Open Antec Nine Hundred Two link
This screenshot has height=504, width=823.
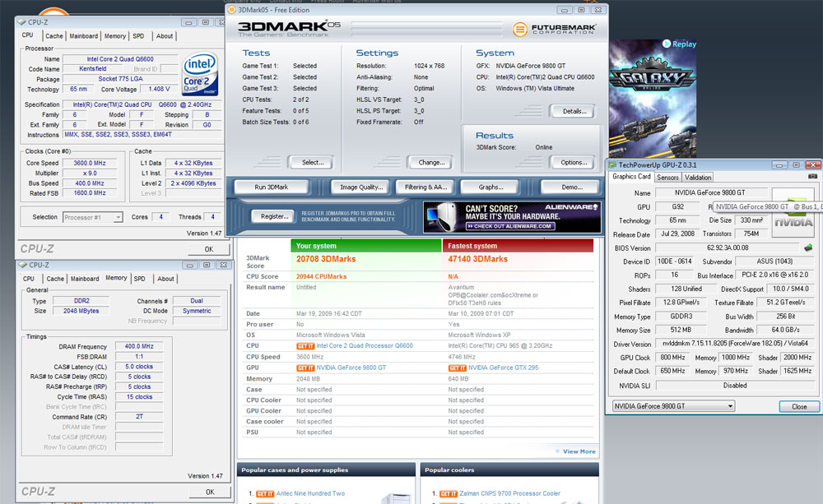tap(310, 493)
